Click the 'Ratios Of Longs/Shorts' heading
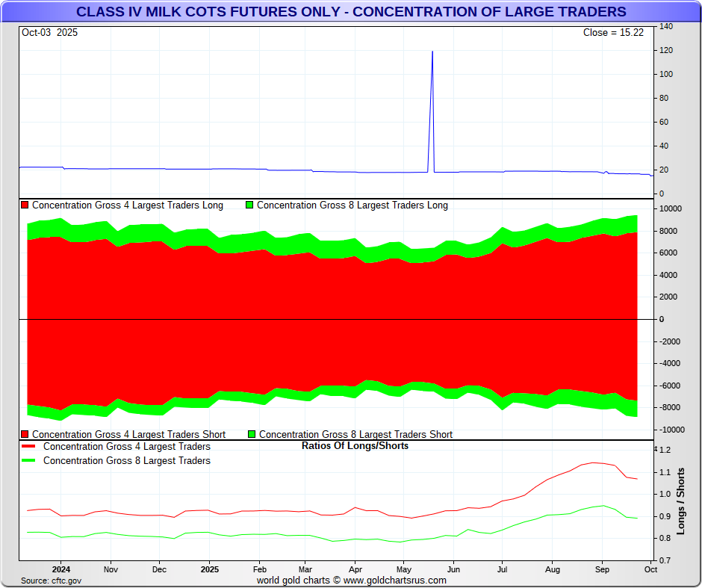The image size is (702, 588). point(355,445)
